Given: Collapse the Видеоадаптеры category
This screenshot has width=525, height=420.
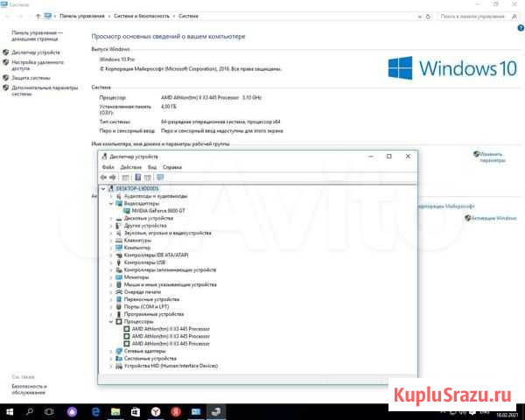Looking at the screenshot, I should [111, 203].
